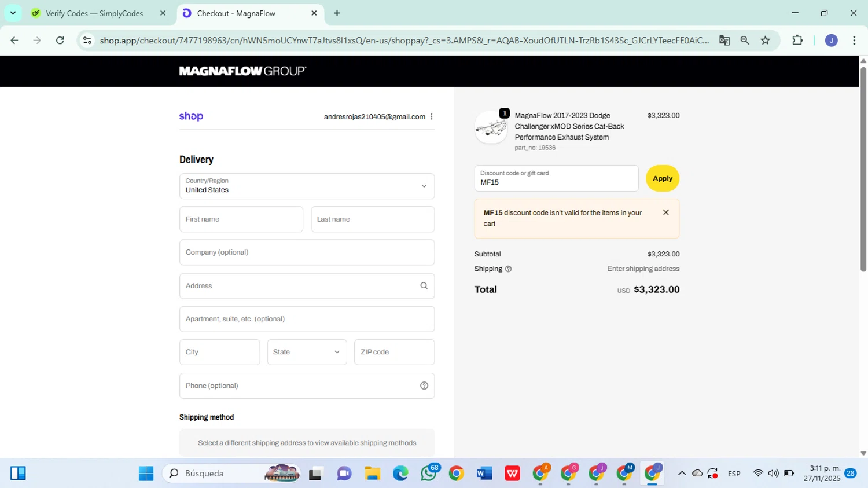The image size is (868, 488).
Task: Click the email andresrojas210405@gmail.com
Action: click(x=374, y=117)
